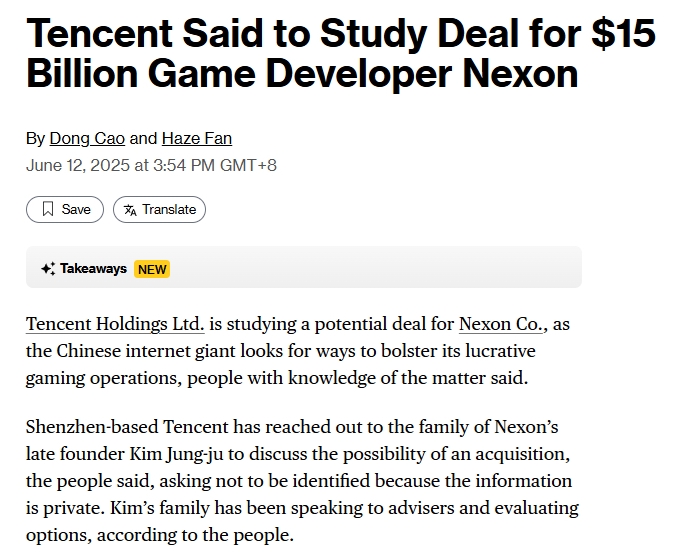Click the bookmark icon in Save button
This screenshot has height=552, width=685.
[47, 209]
